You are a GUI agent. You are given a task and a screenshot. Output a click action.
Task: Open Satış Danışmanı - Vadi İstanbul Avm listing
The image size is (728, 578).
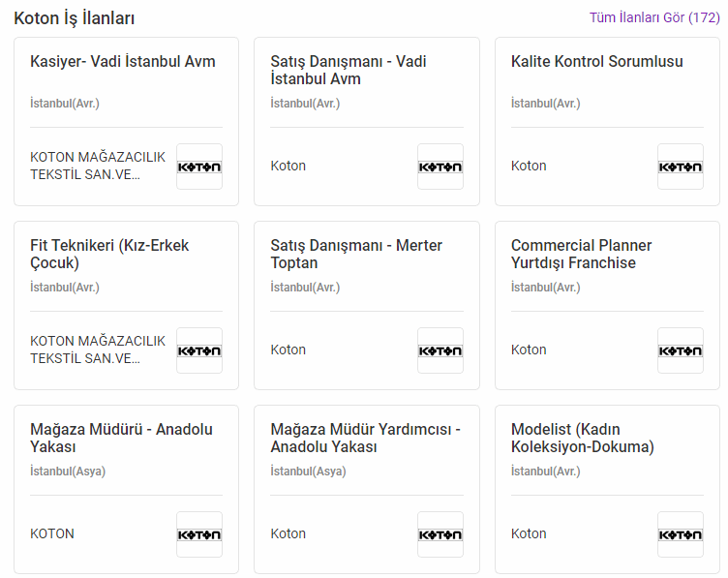point(349,70)
